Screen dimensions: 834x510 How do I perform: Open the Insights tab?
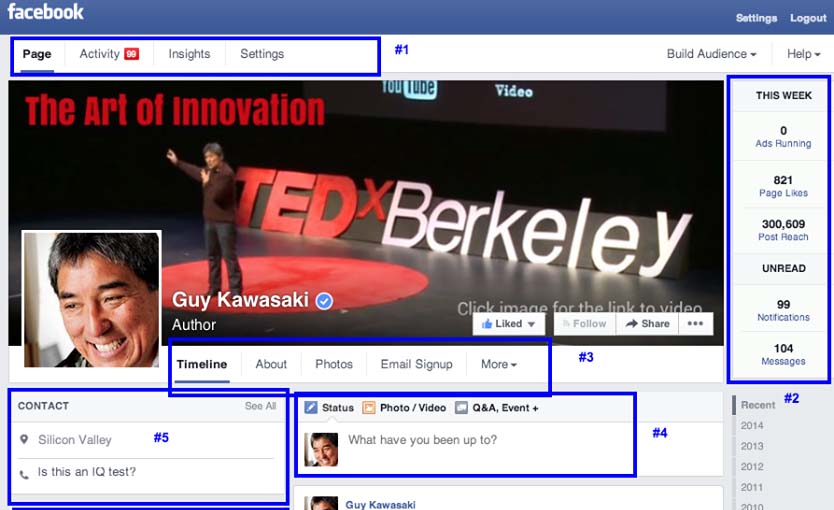[x=189, y=54]
